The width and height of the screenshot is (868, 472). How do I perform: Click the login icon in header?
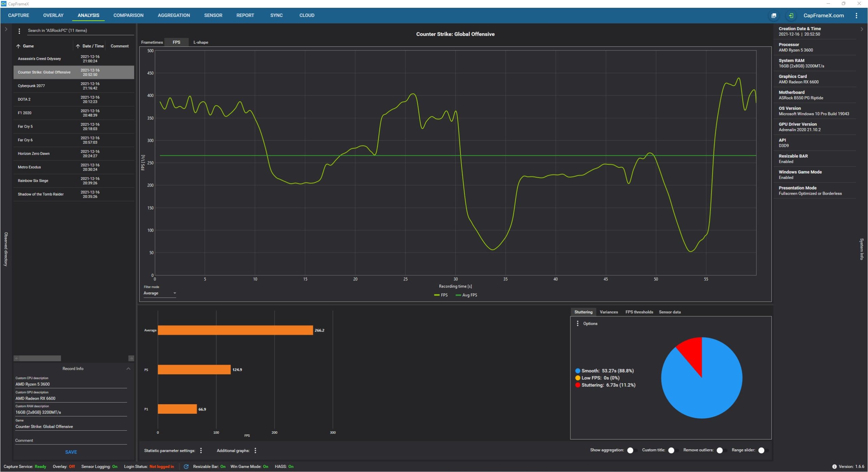point(791,16)
